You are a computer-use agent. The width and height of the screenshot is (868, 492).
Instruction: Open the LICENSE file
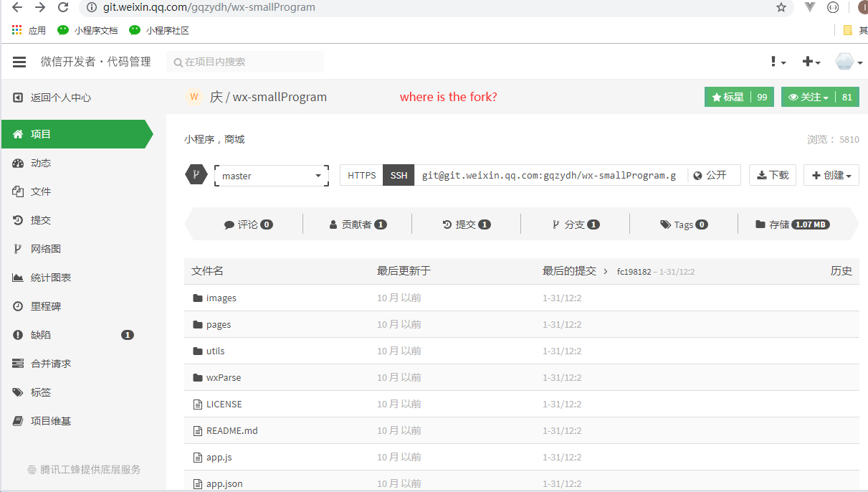[x=224, y=405]
